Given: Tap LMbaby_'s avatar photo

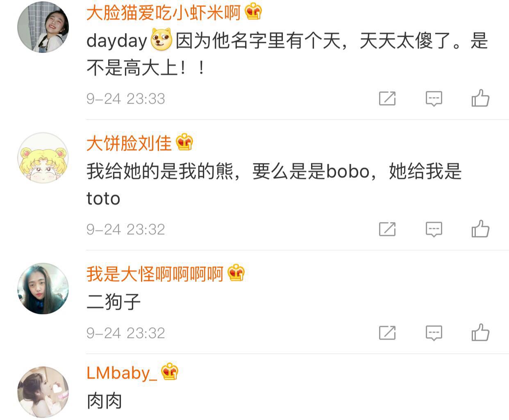Looking at the screenshot, I should coord(43,392).
